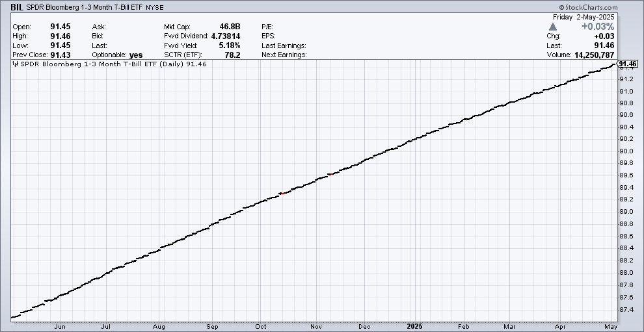644x332 pixels.
Task: Click the +0.03% percent change
Action: (598, 27)
